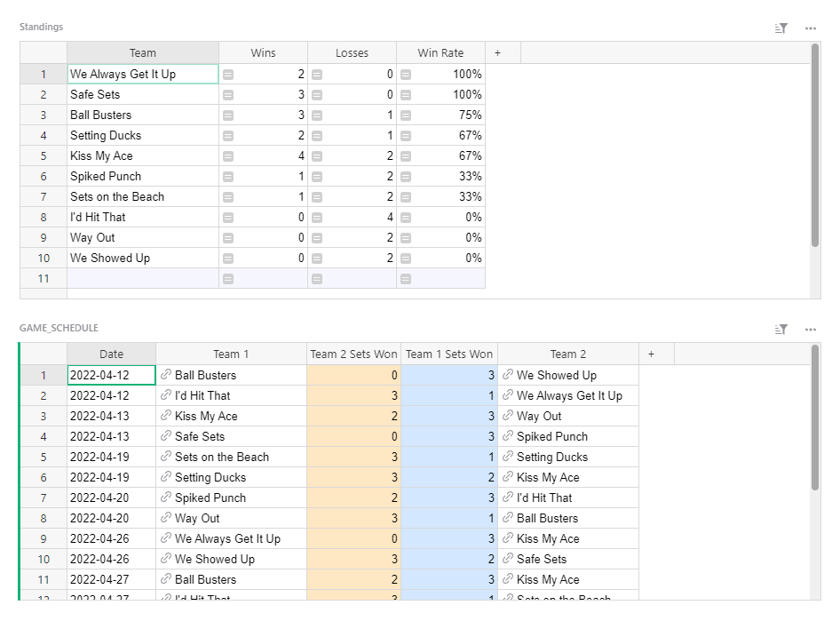Click the link icon beside We Showed Up in Team 2
The height and width of the screenshot is (621, 840).
508,374
